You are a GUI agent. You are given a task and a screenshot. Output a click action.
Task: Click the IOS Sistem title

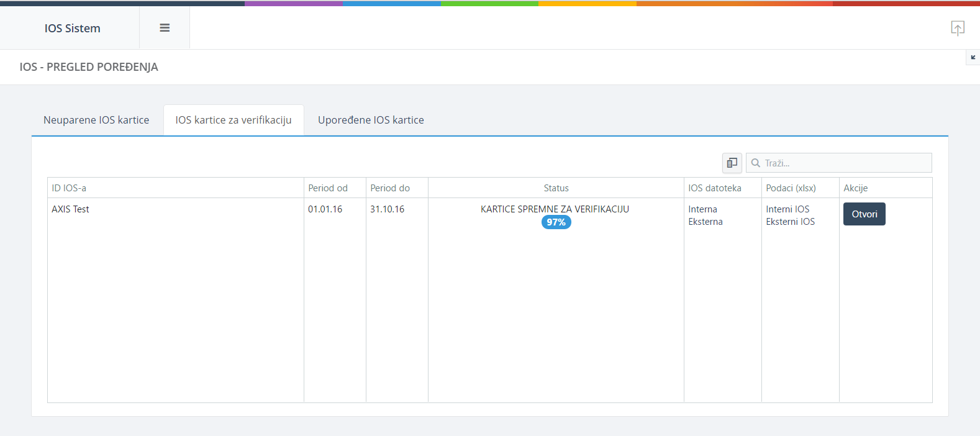[72, 29]
